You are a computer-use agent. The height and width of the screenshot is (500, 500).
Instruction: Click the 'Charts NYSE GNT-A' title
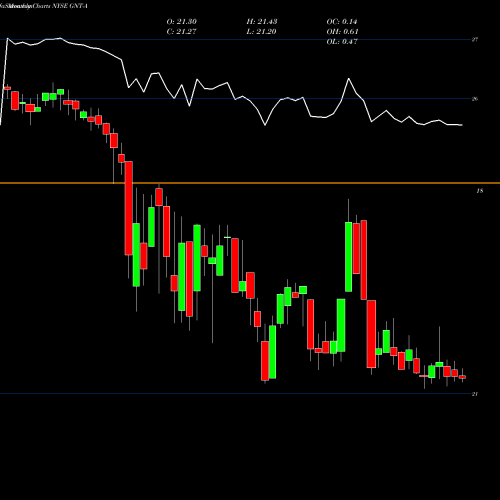coord(60,6)
